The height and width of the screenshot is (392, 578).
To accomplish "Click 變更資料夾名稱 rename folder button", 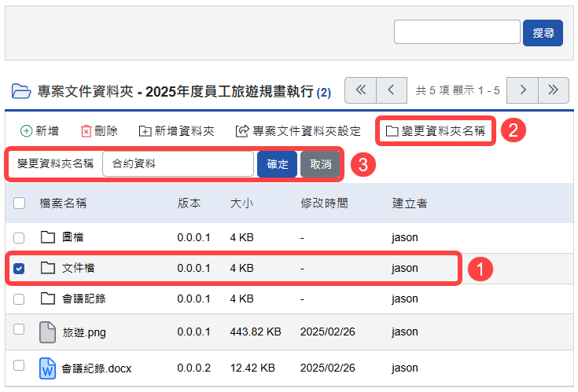I will (x=435, y=130).
